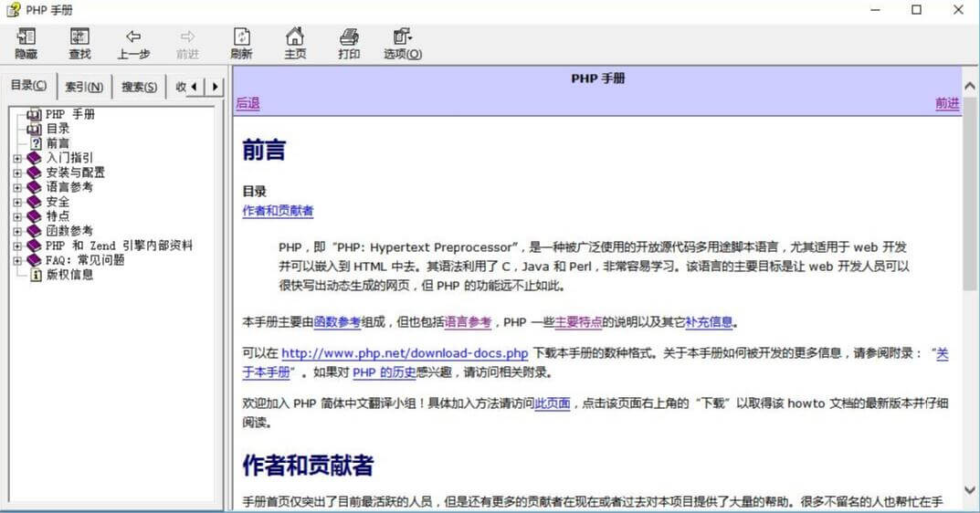
Task: Follow the 语言参考 link in the paragraph
Action: tap(468, 322)
